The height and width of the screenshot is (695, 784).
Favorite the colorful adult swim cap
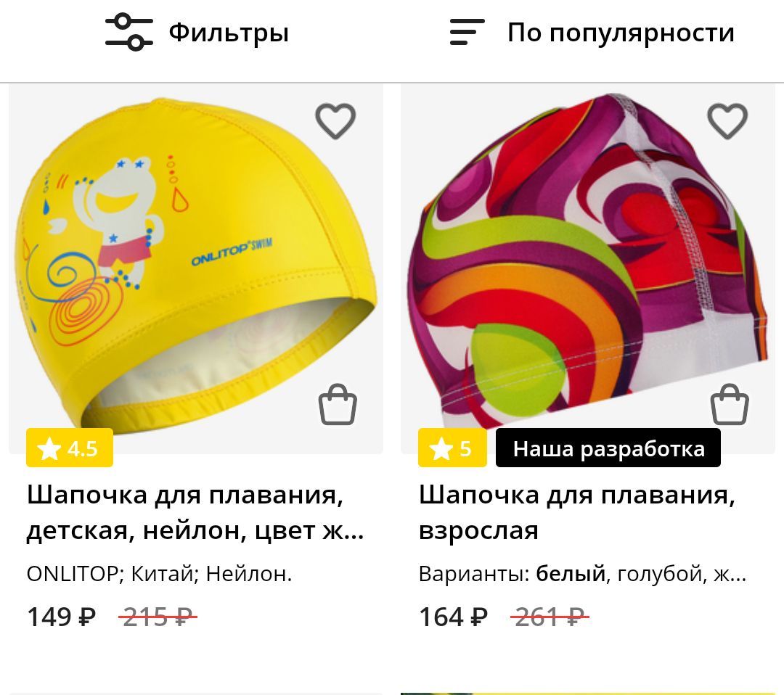(727, 121)
